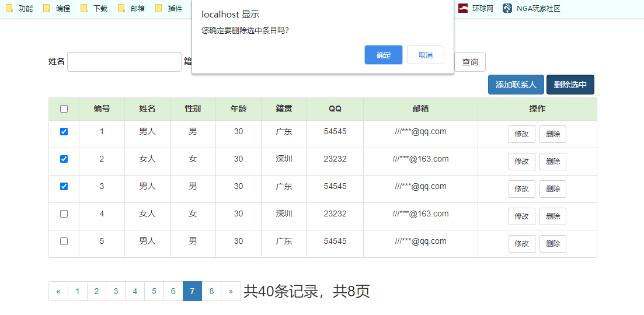The width and height of the screenshot is (644, 315).
Task: Go to pagination page 8
Action: (211, 291)
